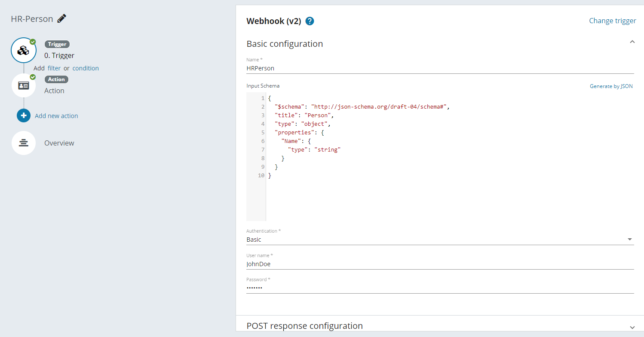Open the Overview step icon
Image resolution: width=644 pixels, height=337 pixels.
(x=24, y=143)
